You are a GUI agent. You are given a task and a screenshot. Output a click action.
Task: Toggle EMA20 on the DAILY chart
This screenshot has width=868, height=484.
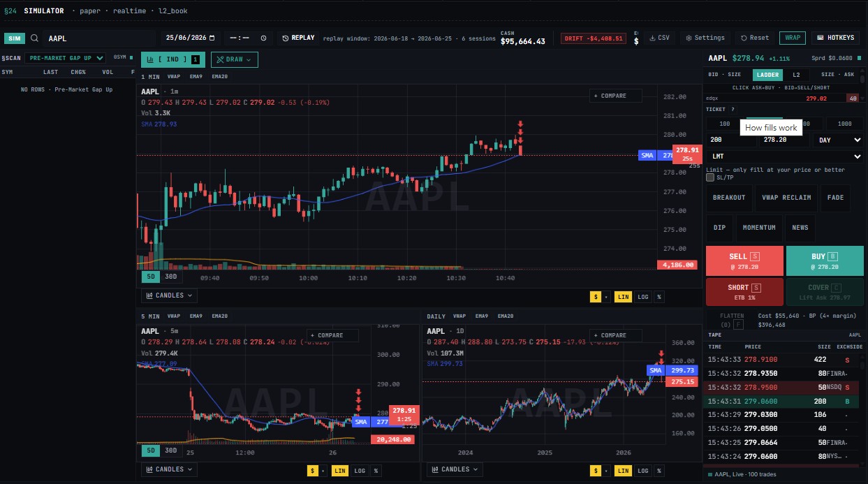506,316
